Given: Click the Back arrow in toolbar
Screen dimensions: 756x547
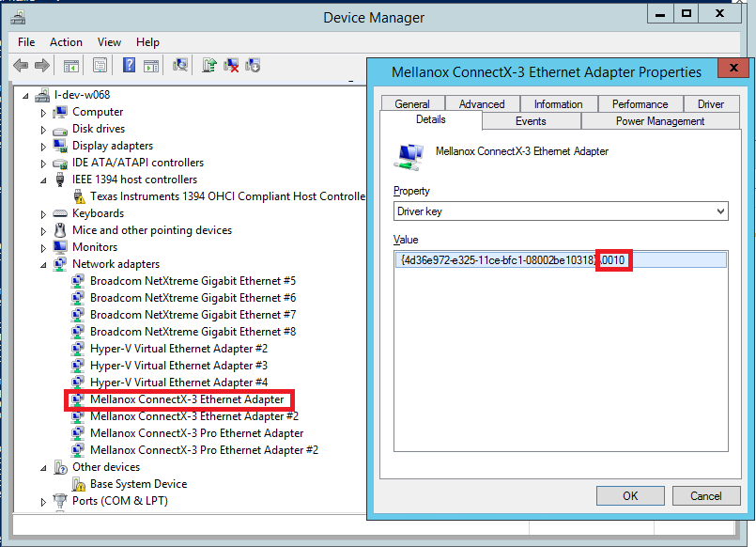Looking at the screenshot, I should [x=21, y=65].
